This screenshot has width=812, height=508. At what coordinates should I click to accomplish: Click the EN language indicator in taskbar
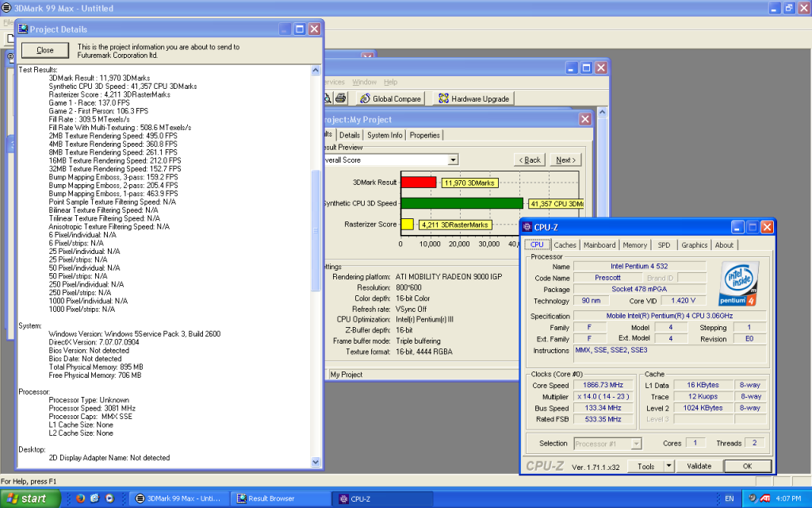tap(730, 498)
